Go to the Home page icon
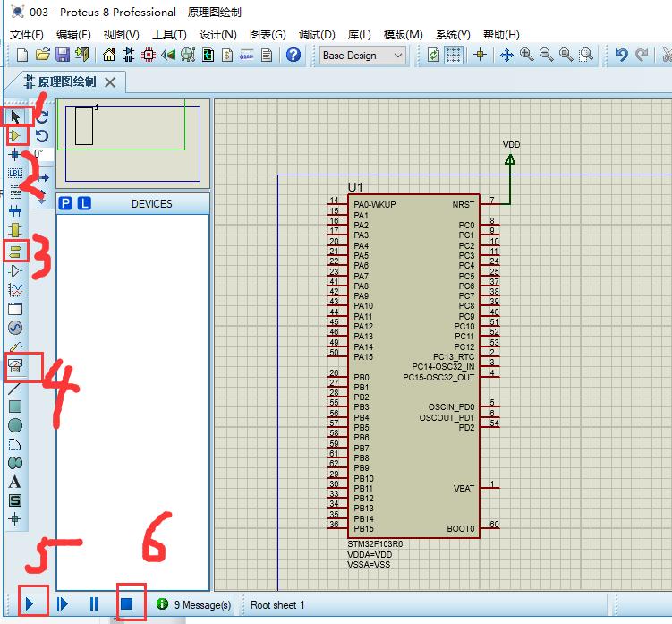Image resolution: width=672 pixels, height=624 pixels. tap(109, 55)
